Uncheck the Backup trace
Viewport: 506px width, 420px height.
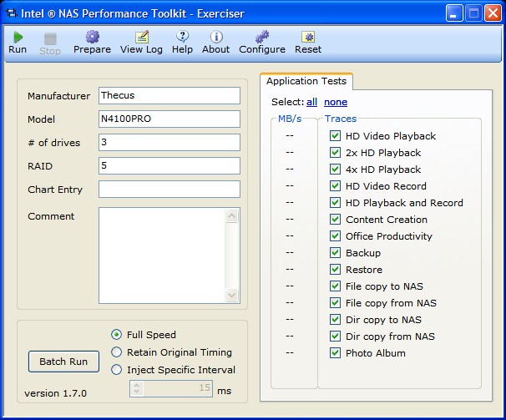[335, 253]
